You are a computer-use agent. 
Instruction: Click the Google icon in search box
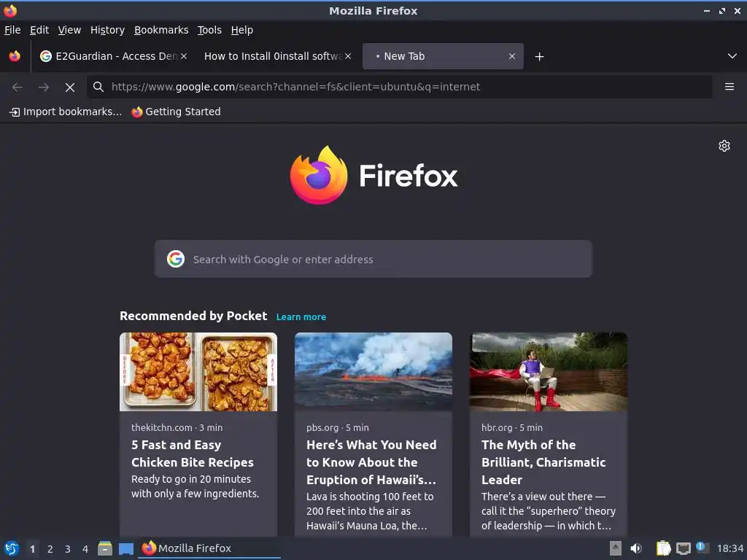pos(176,259)
